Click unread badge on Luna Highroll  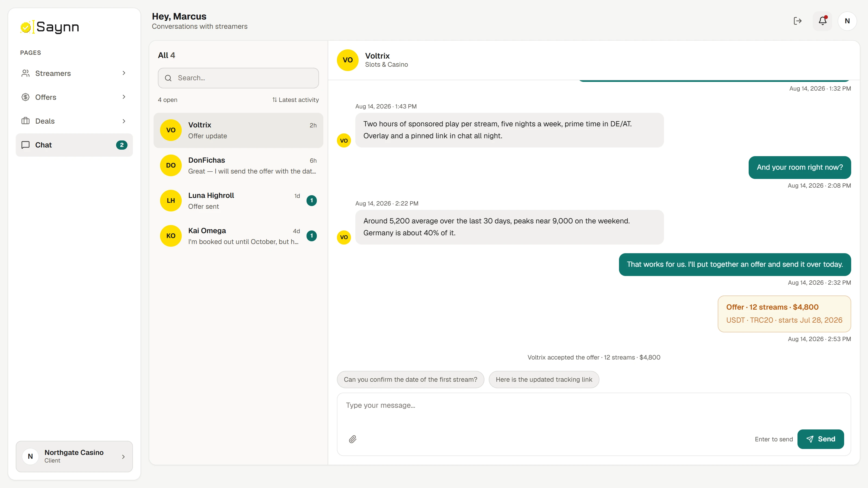point(311,200)
